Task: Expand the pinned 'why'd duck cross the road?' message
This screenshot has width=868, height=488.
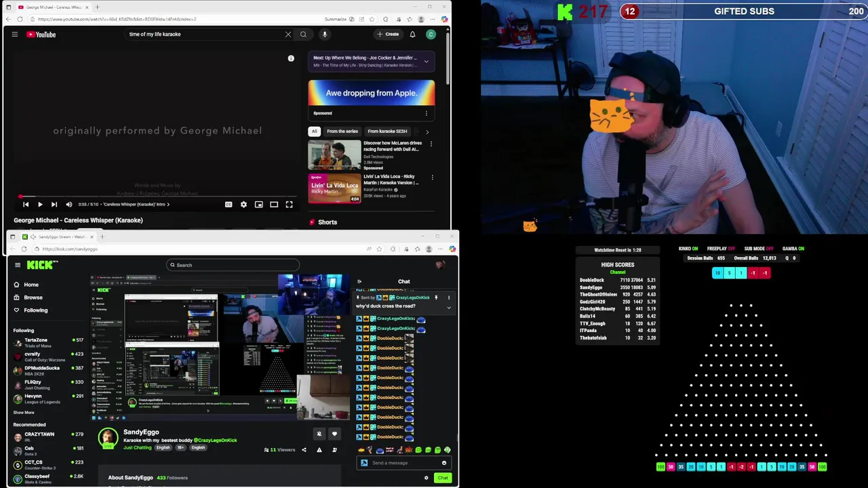Action: 448,307
